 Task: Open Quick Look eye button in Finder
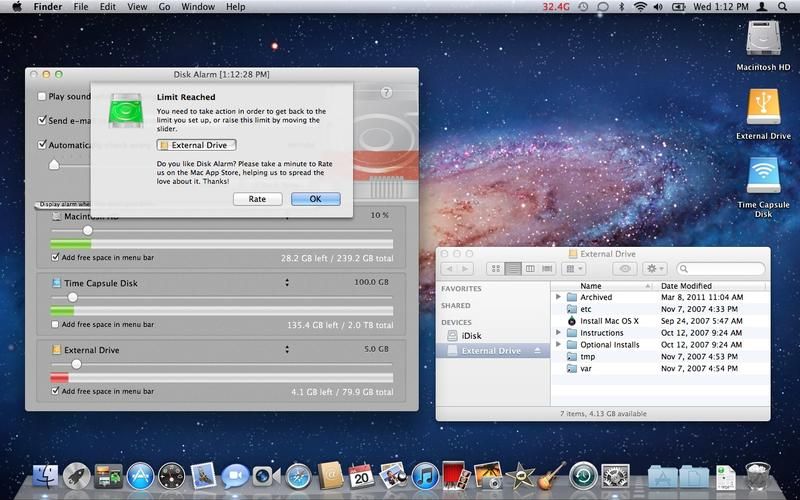(625, 268)
